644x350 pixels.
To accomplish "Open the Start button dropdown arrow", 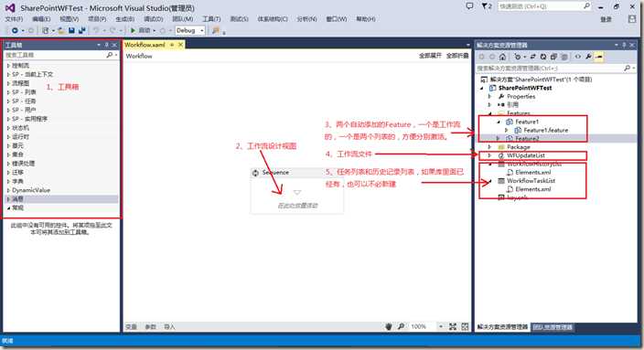I will click(x=155, y=31).
